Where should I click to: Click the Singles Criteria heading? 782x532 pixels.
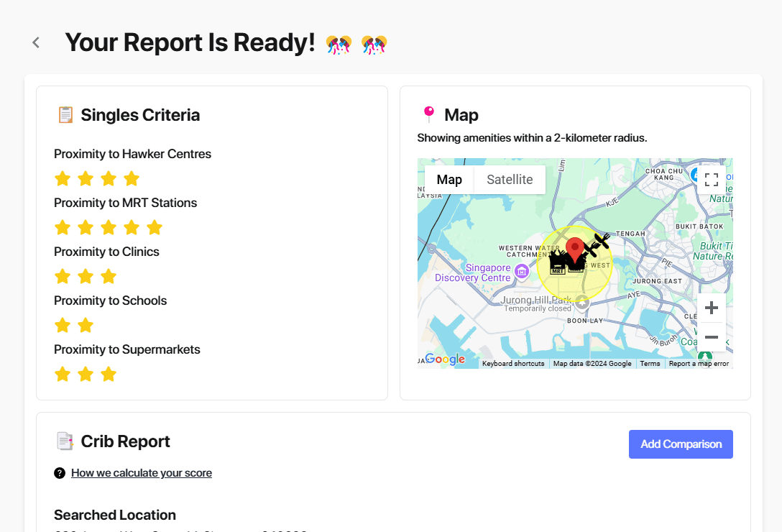click(x=140, y=115)
